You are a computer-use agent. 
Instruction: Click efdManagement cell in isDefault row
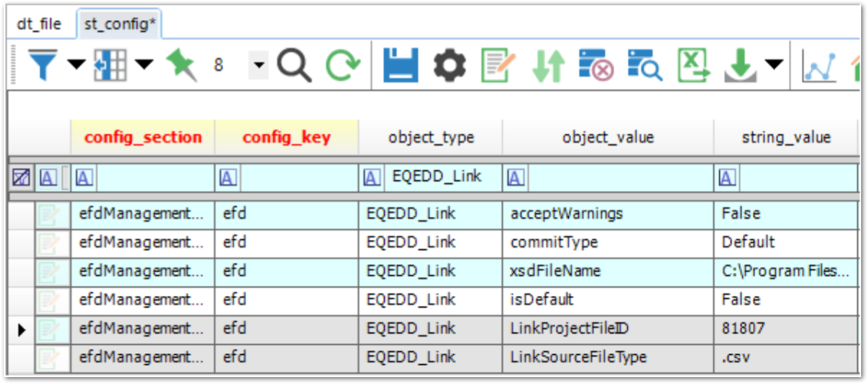143,301
